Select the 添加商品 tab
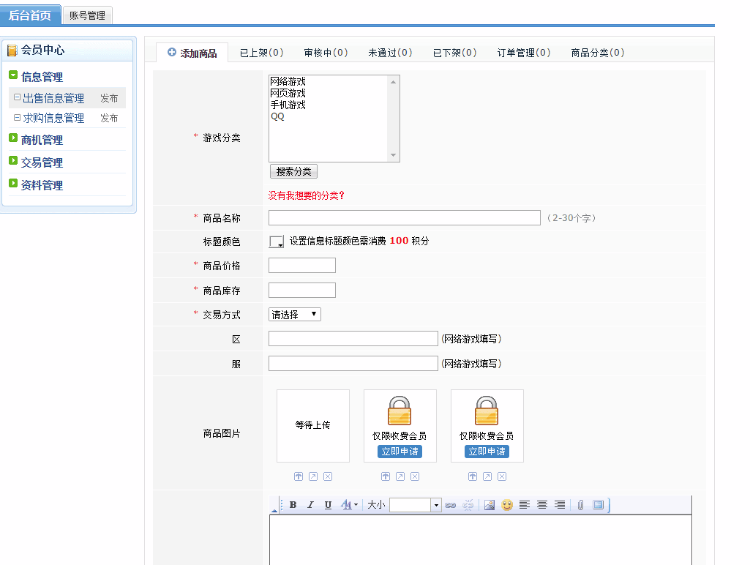 [x=192, y=53]
